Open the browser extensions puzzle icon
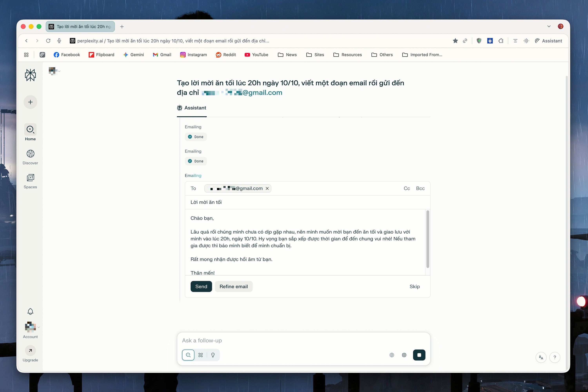Viewport: 588px width, 392px height. pyautogui.click(x=501, y=41)
